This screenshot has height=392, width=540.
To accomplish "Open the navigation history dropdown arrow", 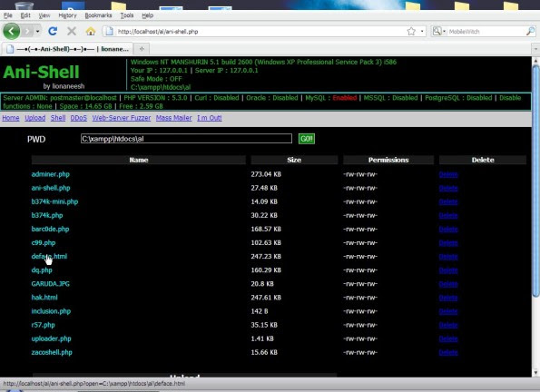I will click(37, 32).
